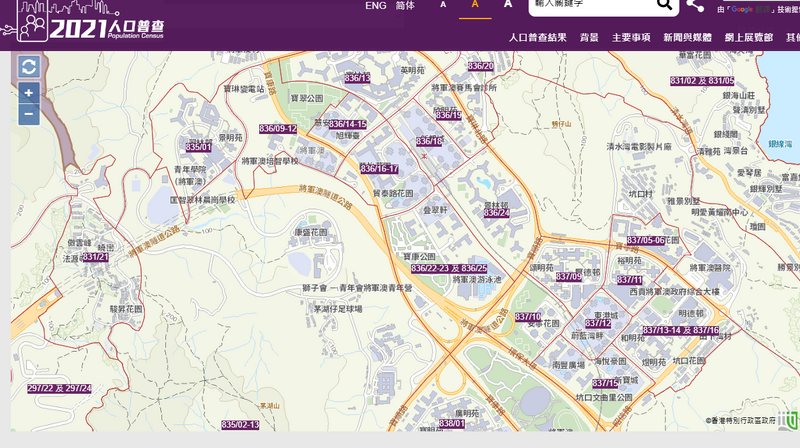Click the map refresh/reset icon
The width and height of the screenshot is (800, 448).
pos(28,66)
